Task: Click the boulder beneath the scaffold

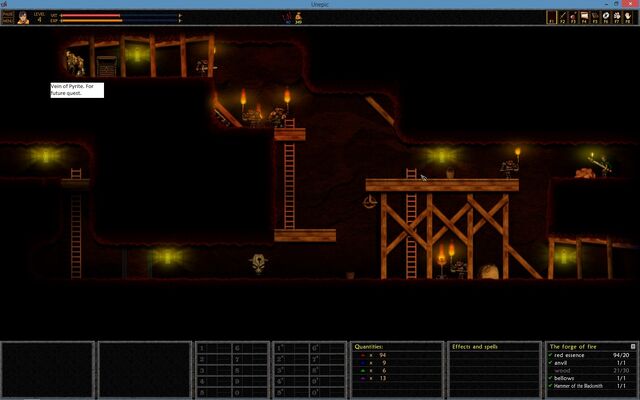Action: (x=489, y=272)
